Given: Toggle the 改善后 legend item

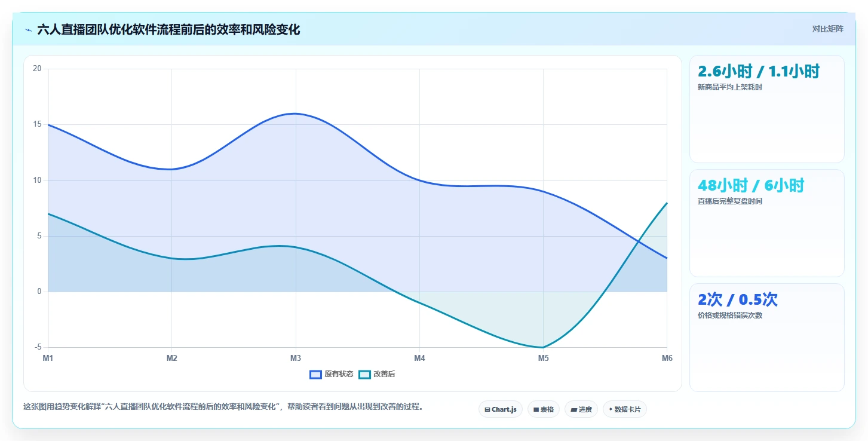Looking at the screenshot, I should pos(377,374).
